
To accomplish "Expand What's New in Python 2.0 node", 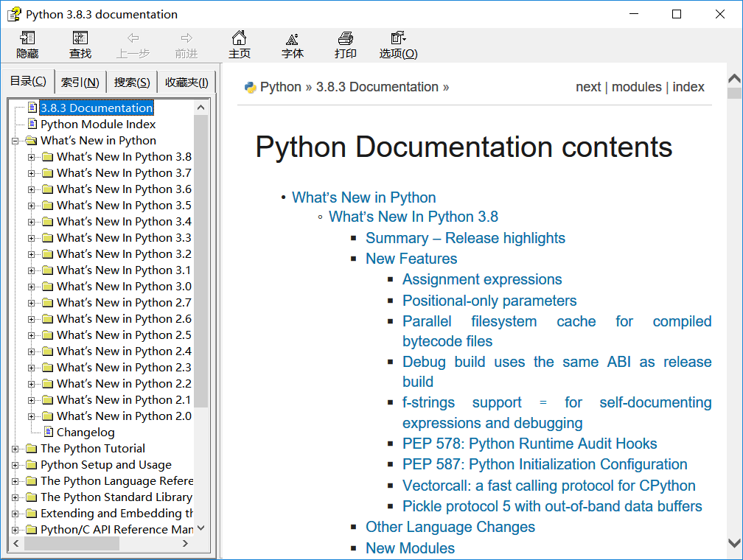I will point(31,416).
